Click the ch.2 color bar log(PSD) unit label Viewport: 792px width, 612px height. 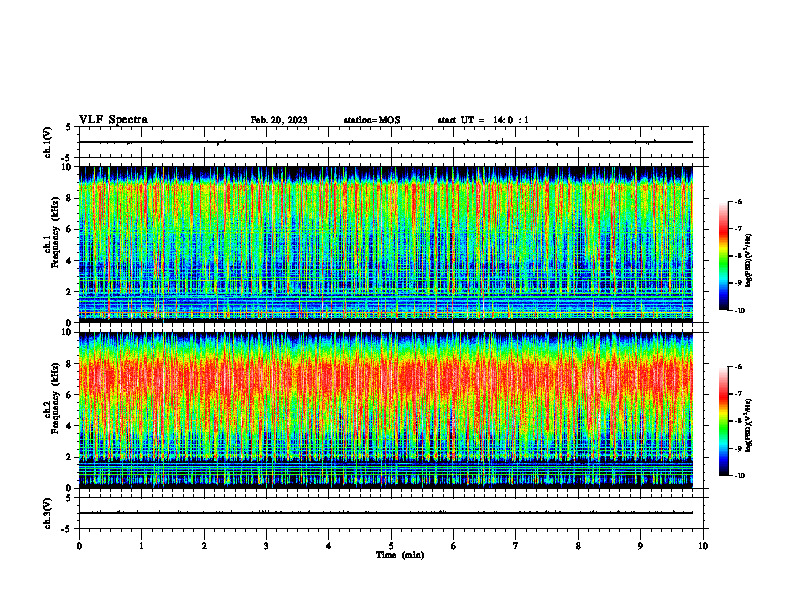[x=749, y=425]
